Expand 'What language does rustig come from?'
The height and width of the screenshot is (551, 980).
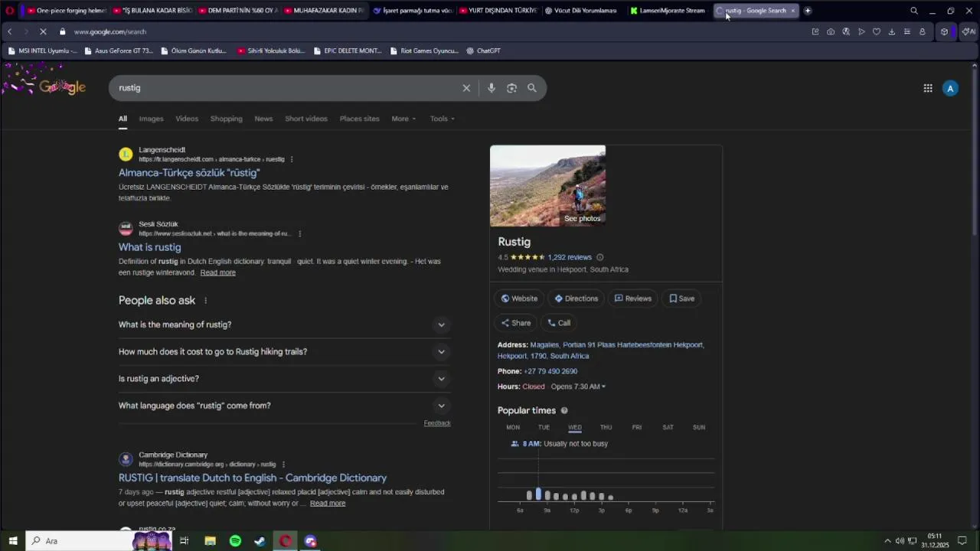(284, 406)
